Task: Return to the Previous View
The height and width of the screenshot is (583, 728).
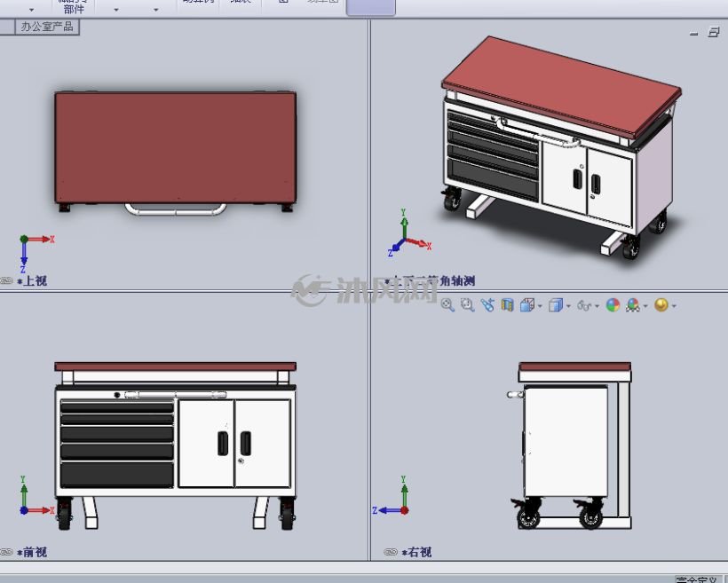Action: tap(487, 305)
